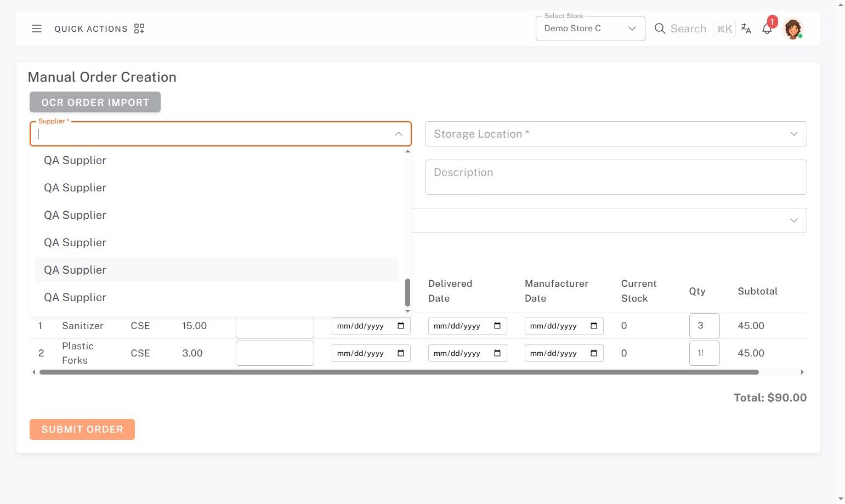Click the Submit Order button
845x504 pixels.
click(x=82, y=429)
